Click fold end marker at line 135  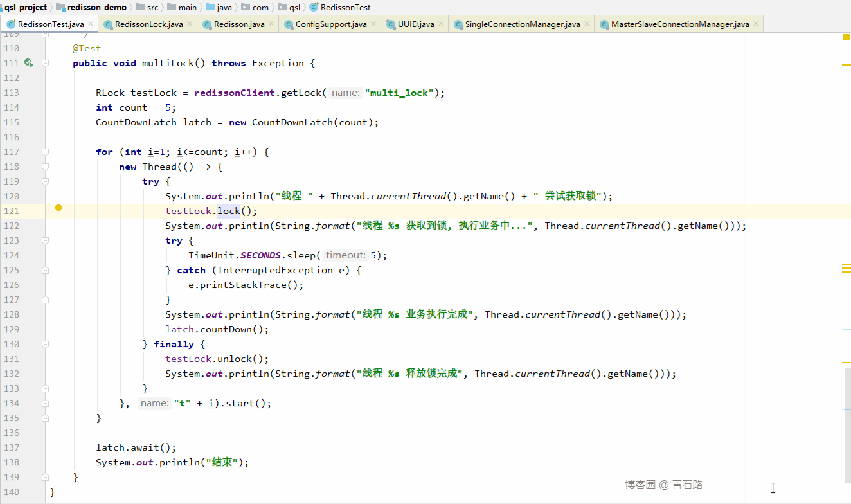tap(45, 418)
